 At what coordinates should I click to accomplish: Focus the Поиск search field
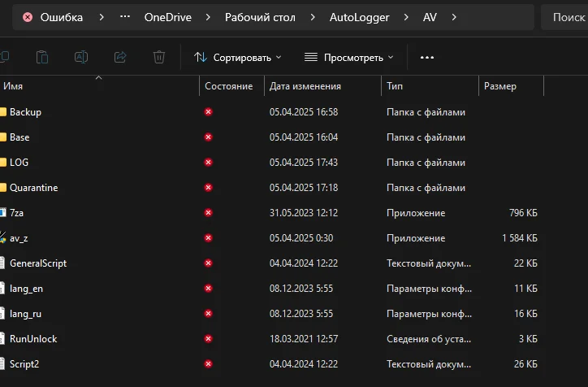[x=564, y=17]
